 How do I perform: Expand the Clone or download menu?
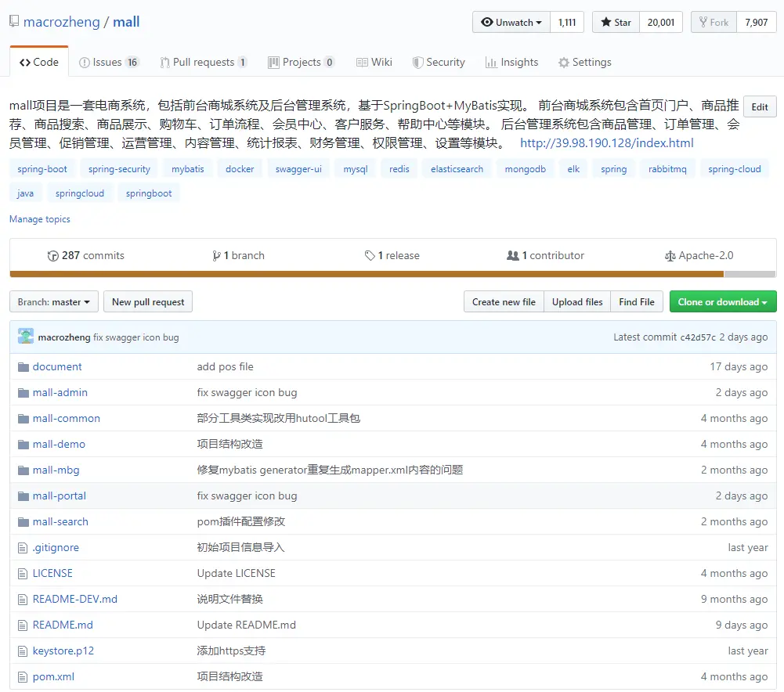pyautogui.click(x=722, y=302)
